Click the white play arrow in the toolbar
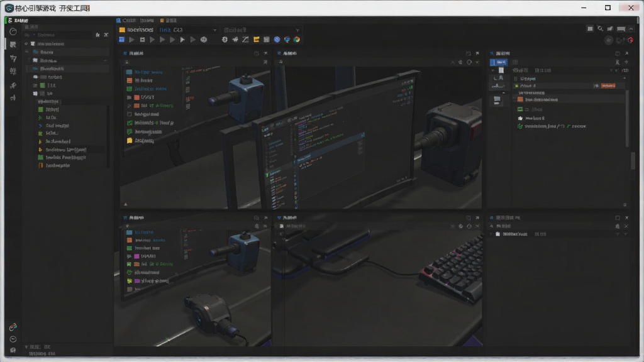The height and width of the screenshot is (362, 644). click(x=182, y=40)
